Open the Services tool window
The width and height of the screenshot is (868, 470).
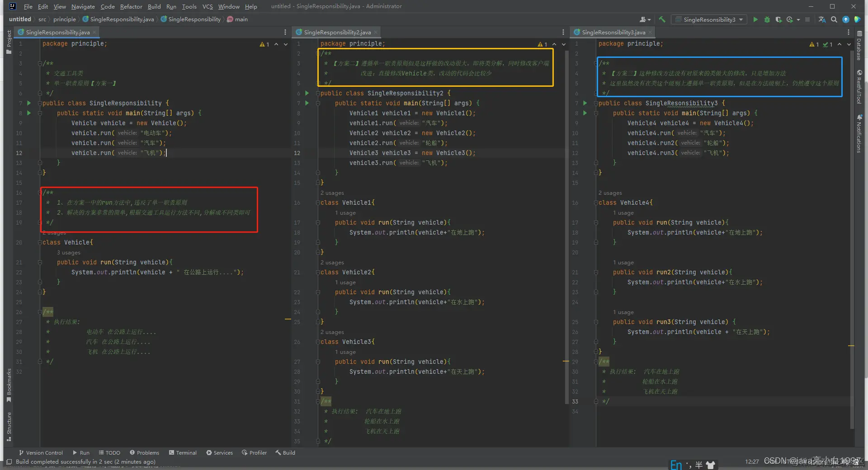pos(219,453)
